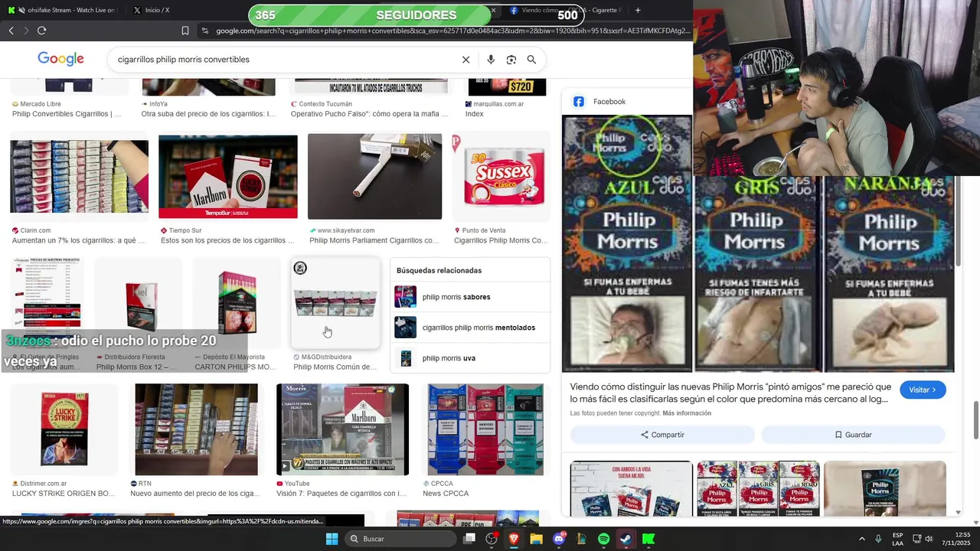The width and height of the screenshot is (980, 551).
Task: Reload the current Google page
Action: (41, 31)
